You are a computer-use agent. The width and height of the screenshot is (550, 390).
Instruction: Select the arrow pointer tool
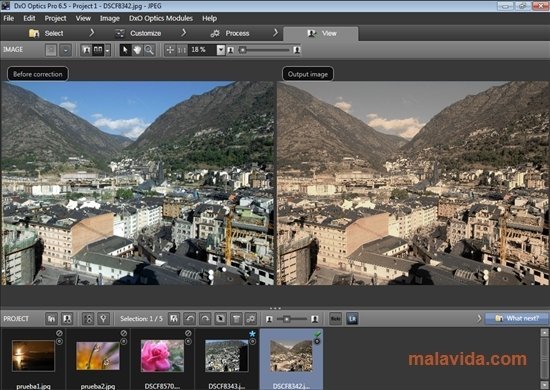(x=125, y=50)
